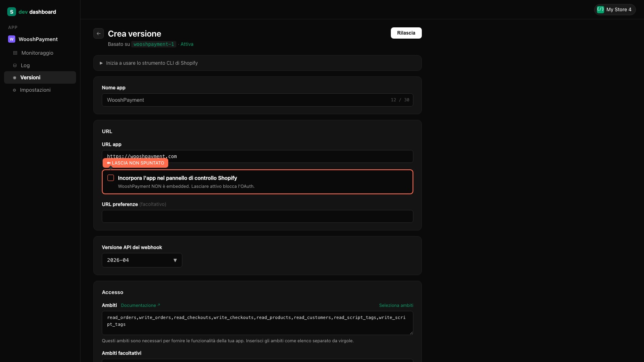This screenshot has height=362, width=644.
Task: Click the '12 / 30' character counter
Action: 400,100
